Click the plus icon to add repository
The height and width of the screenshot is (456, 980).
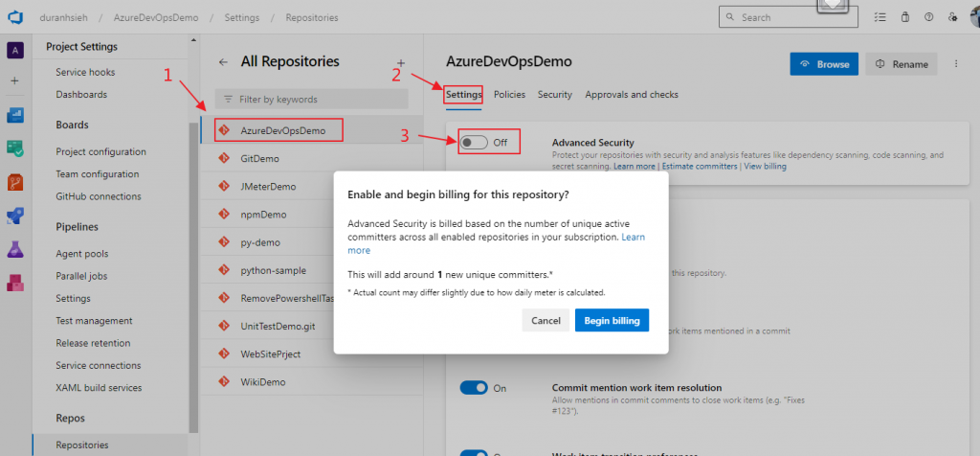point(401,62)
